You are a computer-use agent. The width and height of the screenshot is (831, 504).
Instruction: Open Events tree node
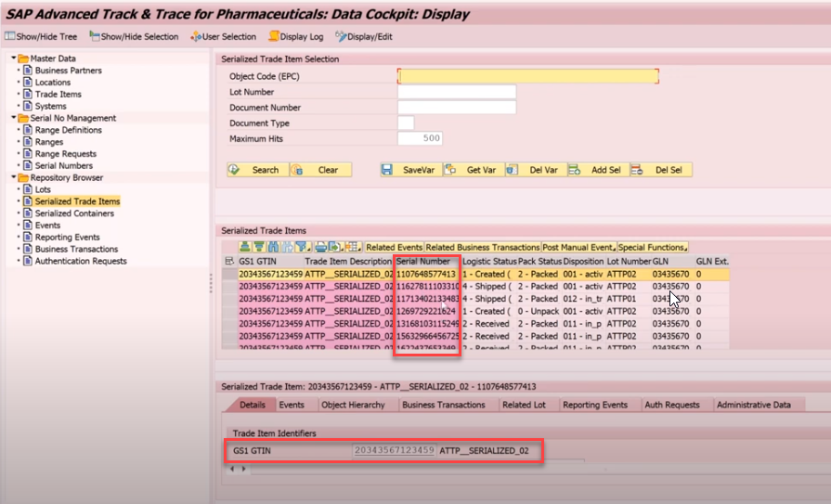47,226
